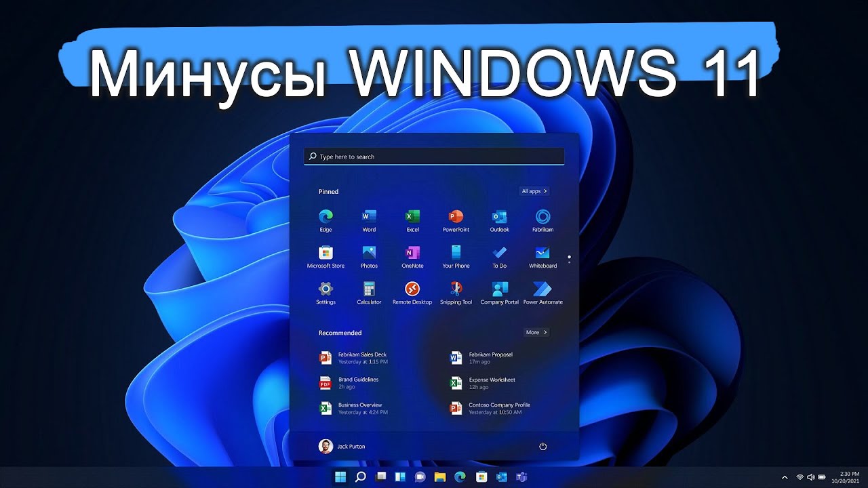This screenshot has height=488, width=868.
Task: Click the battery icon in system tray
Action: (x=822, y=477)
